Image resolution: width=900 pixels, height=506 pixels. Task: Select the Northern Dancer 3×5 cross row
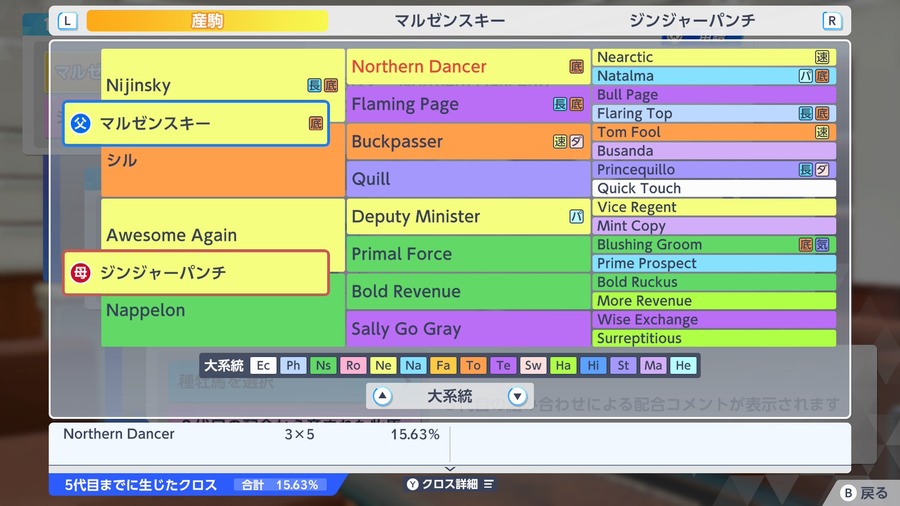pos(251,434)
